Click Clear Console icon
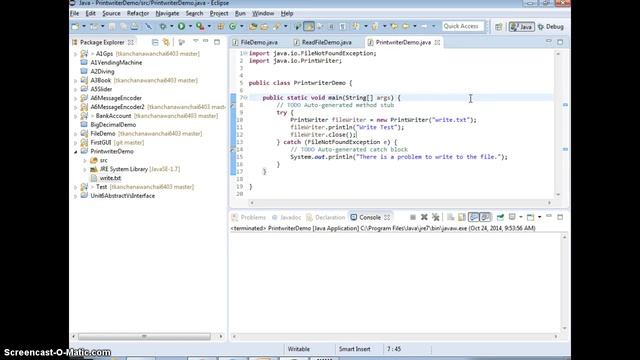Image resolution: width=640 pixels, height=360 pixels. click(451, 217)
